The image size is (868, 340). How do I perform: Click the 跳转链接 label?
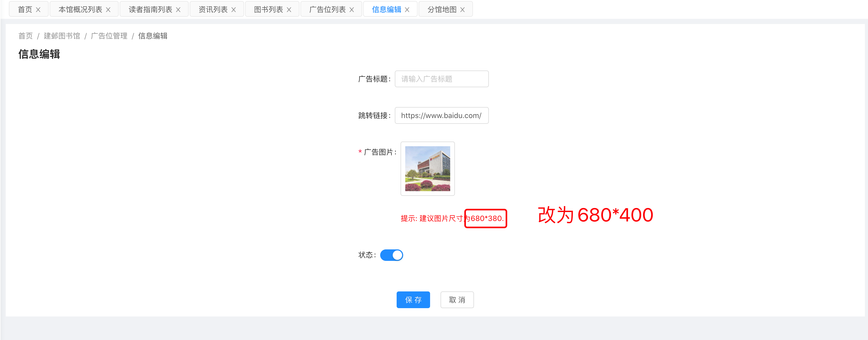click(x=374, y=116)
